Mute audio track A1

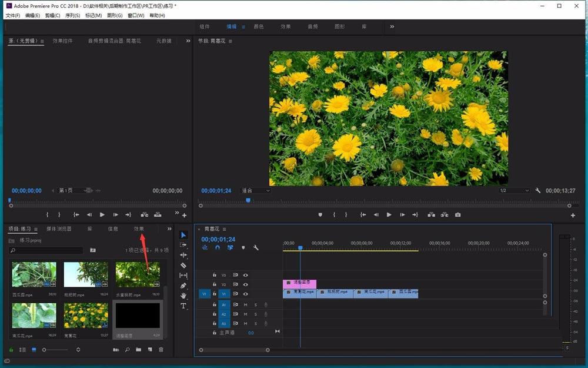[246, 304]
